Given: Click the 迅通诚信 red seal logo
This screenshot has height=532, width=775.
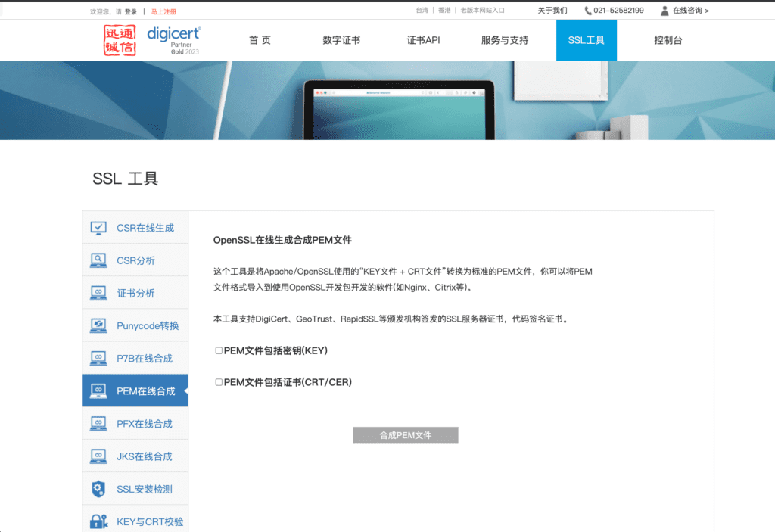Looking at the screenshot, I should click(120, 40).
